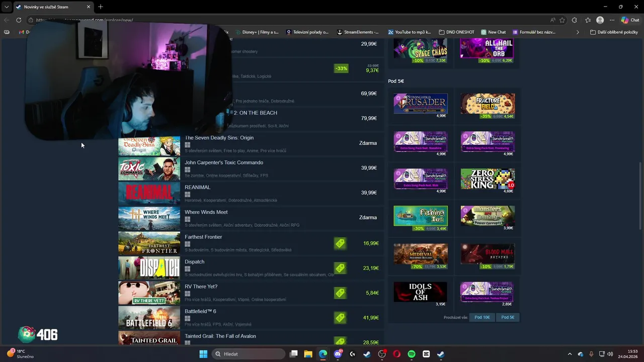Open Task View on the taskbar
Viewport: 644px width, 362px height.
click(294, 354)
